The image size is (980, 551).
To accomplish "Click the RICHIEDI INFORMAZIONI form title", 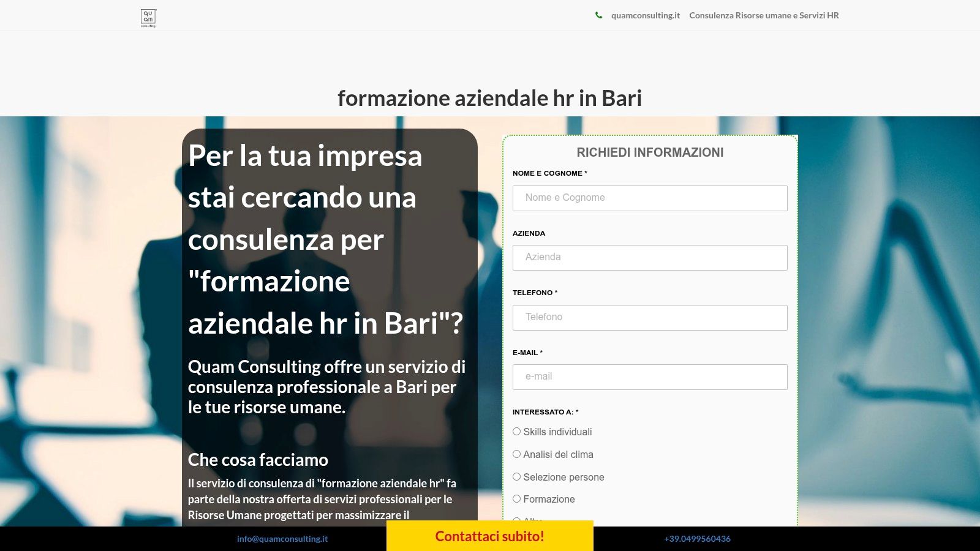I will (650, 152).
